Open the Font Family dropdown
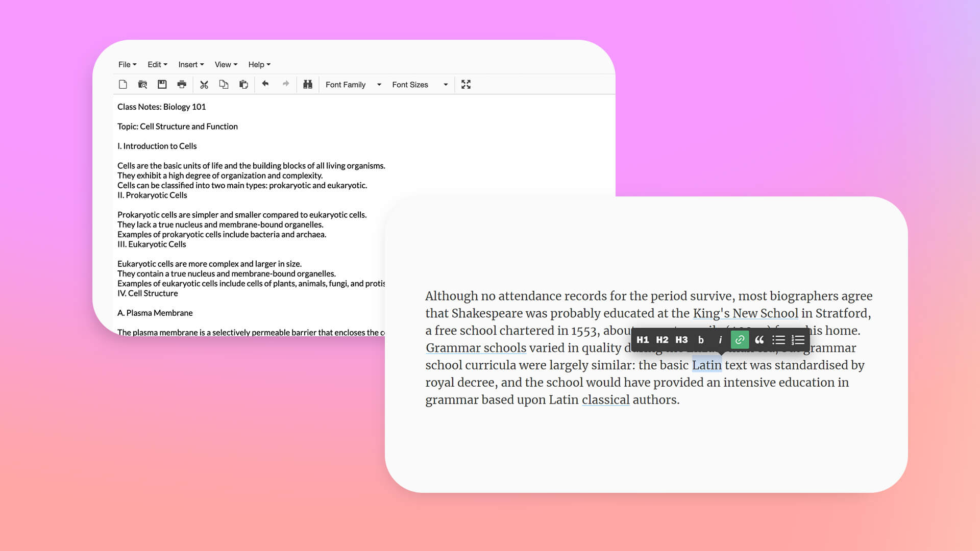980x551 pixels. click(x=353, y=85)
